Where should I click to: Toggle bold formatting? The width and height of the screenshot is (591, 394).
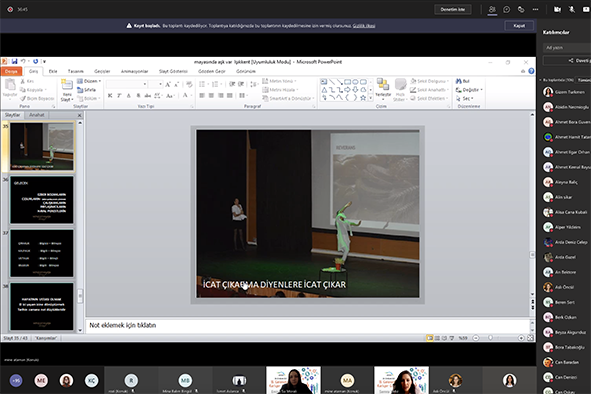coord(110,96)
